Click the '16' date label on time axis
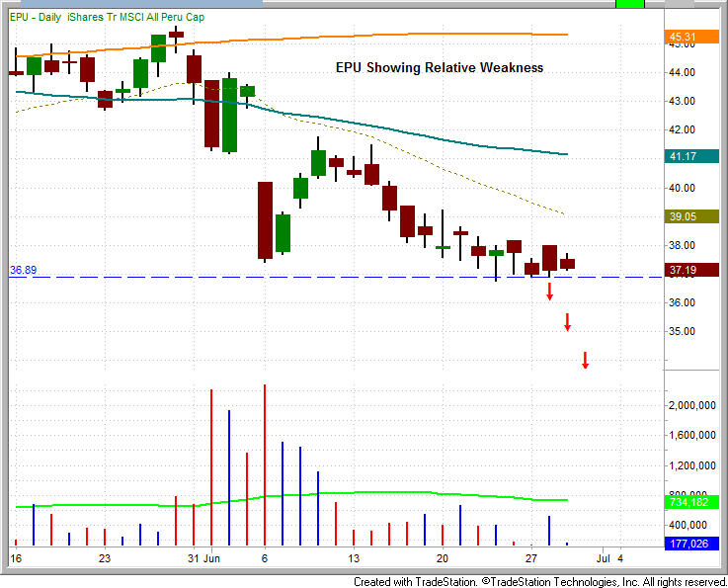 point(16,558)
